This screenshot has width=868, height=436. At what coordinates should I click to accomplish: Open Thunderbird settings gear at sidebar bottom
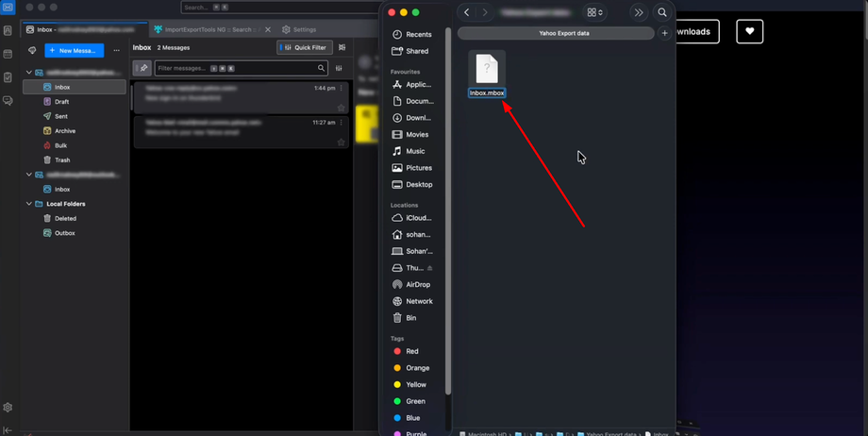click(x=8, y=407)
